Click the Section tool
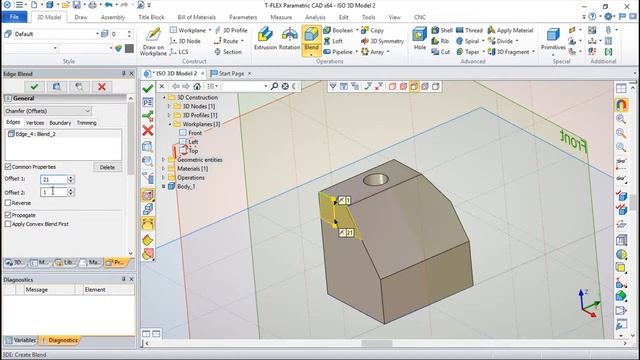The height and width of the screenshot is (360, 640). pos(228,52)
